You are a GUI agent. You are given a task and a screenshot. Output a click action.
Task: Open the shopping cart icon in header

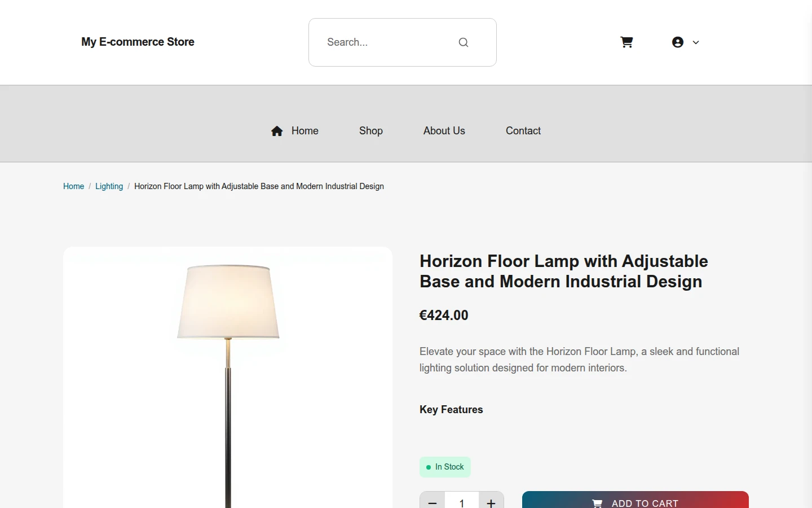pyautogui.click(x=626, y=42)
